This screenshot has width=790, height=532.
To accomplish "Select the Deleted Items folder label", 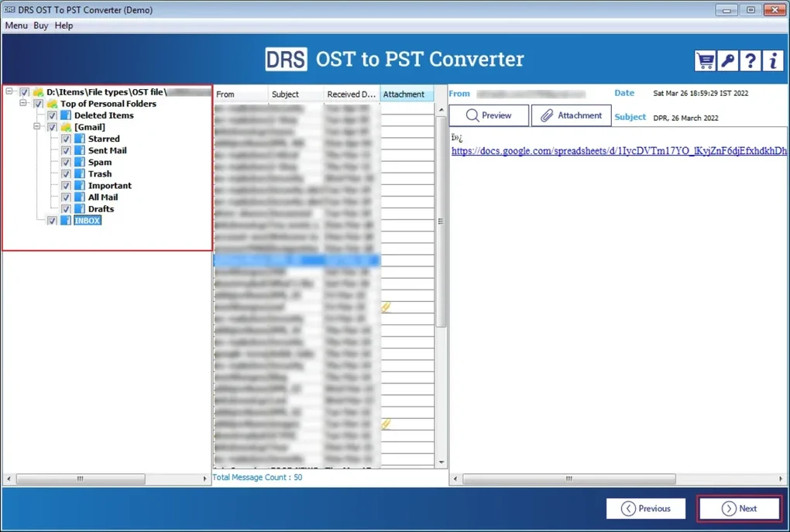I will [x=104, y=115].
